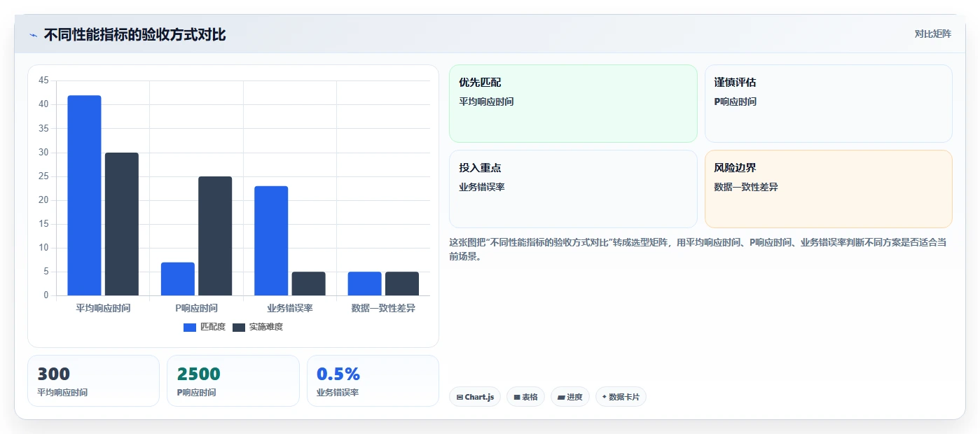
Task: Click the 业务错误率 x-axis label under the chart
Action: point(290,308)
